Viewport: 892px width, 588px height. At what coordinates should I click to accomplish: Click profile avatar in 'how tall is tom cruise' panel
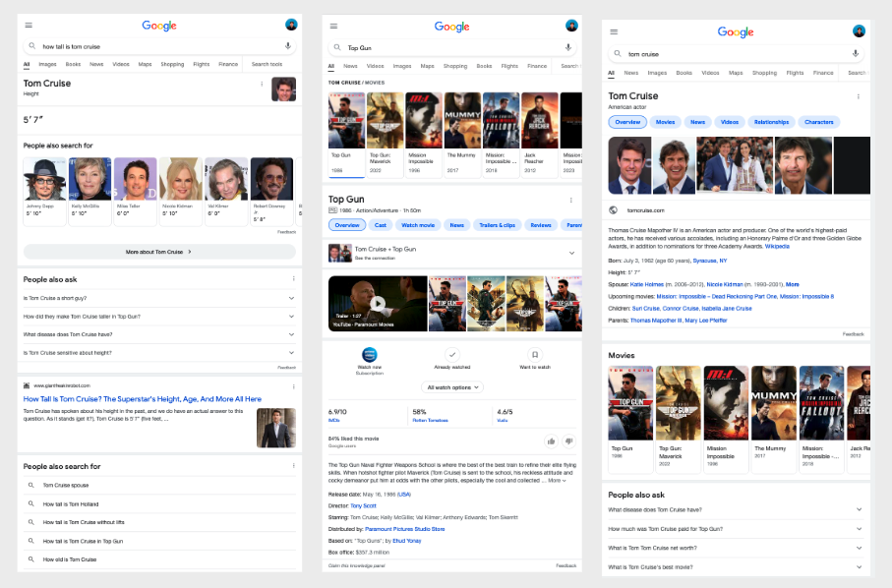point(291,25)
